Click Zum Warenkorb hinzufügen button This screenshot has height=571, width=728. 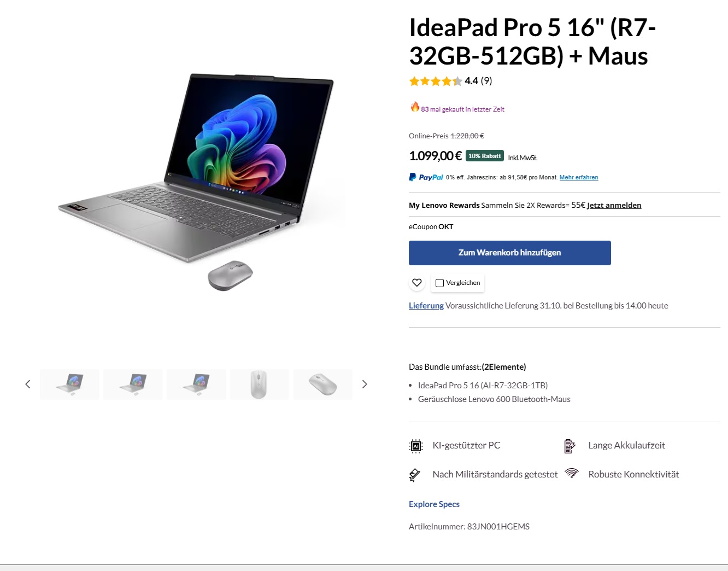(x=510, y=253)
